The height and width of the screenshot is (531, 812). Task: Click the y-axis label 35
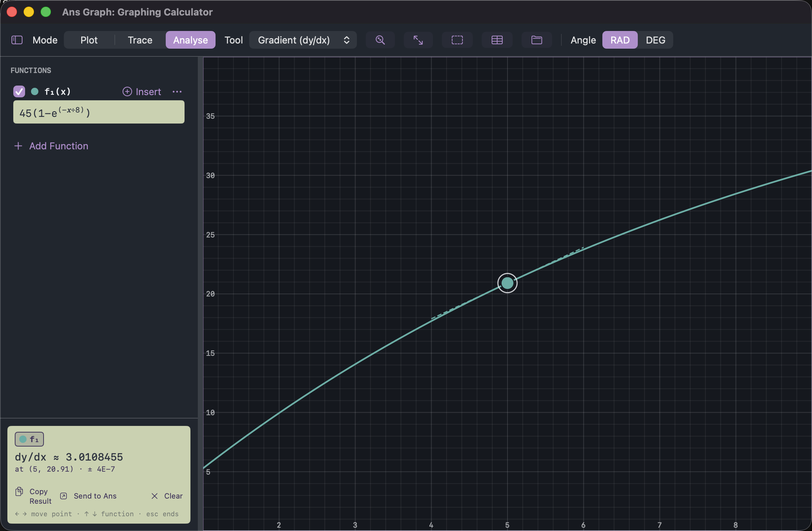coord(210,116)
